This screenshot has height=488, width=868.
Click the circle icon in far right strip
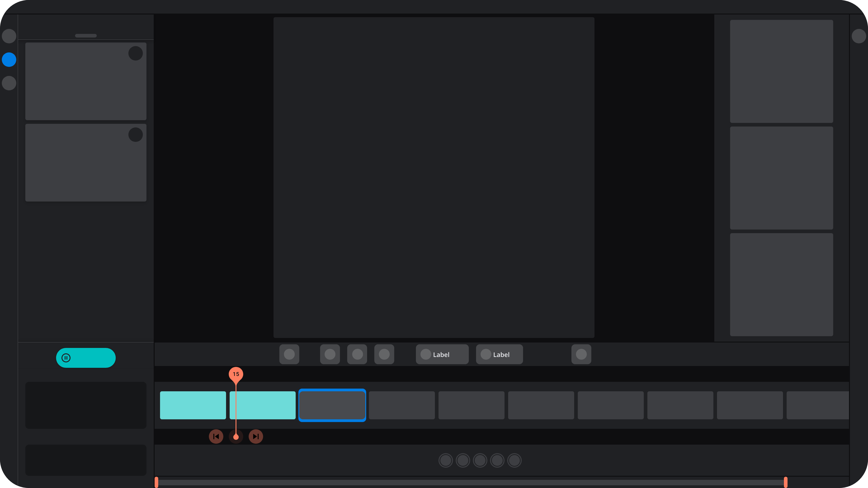click(859, 36)
